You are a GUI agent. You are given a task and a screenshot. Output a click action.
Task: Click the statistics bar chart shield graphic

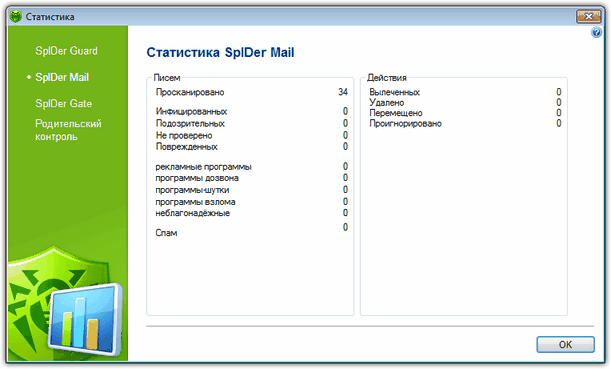[65, 304]
